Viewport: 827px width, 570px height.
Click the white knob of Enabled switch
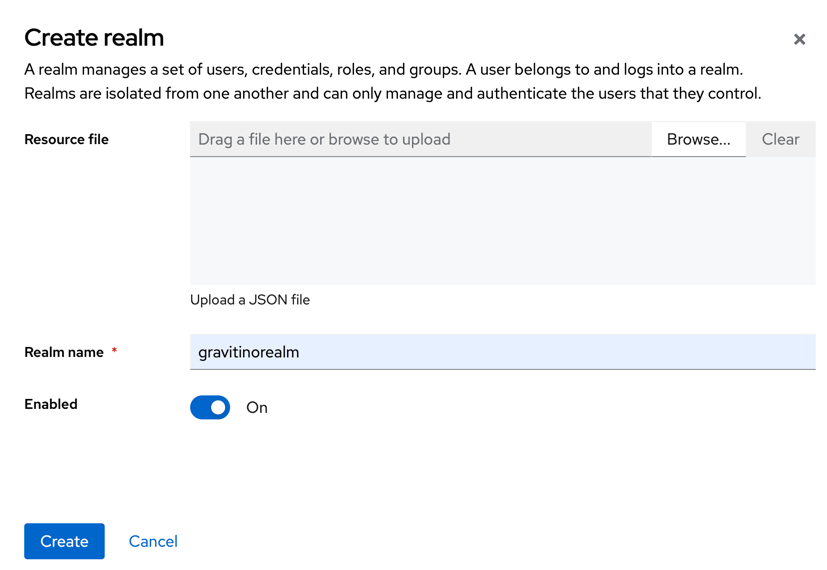click(218, 407)
